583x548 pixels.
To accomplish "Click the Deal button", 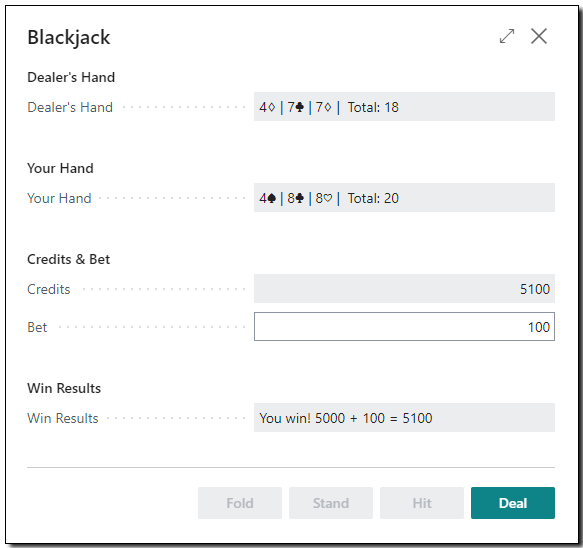I will point(513,503).
